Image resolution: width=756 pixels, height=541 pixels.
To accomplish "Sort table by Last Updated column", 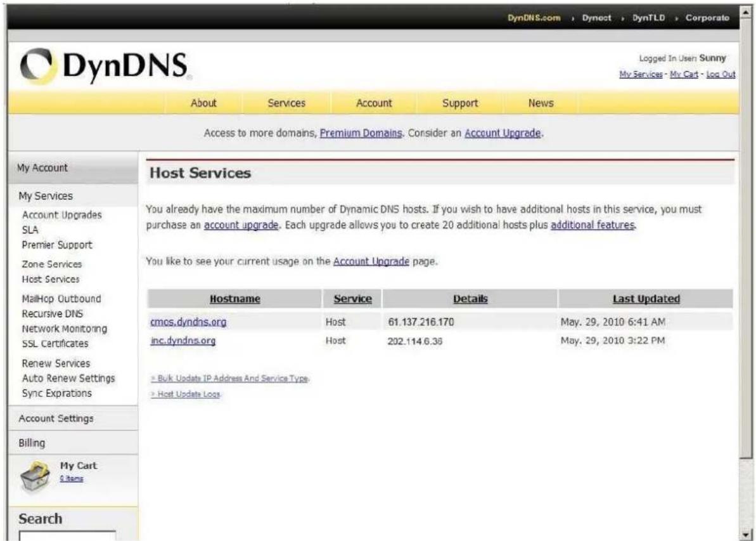I will (x=646, y=299).
